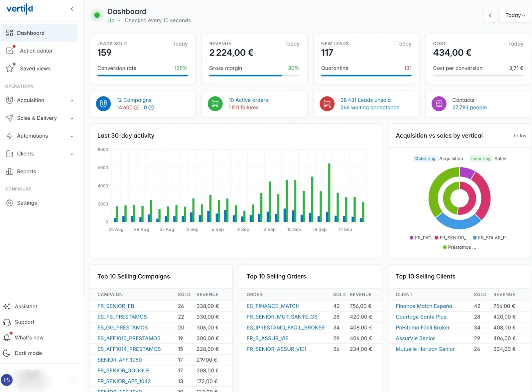Click the Gross margin progress bar
This screenshot has width=532, height=392.
(254, 75)
